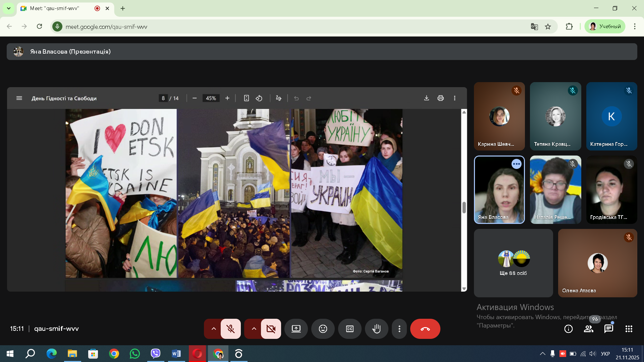Open more options menu in call controls

[x=399, y=329]
